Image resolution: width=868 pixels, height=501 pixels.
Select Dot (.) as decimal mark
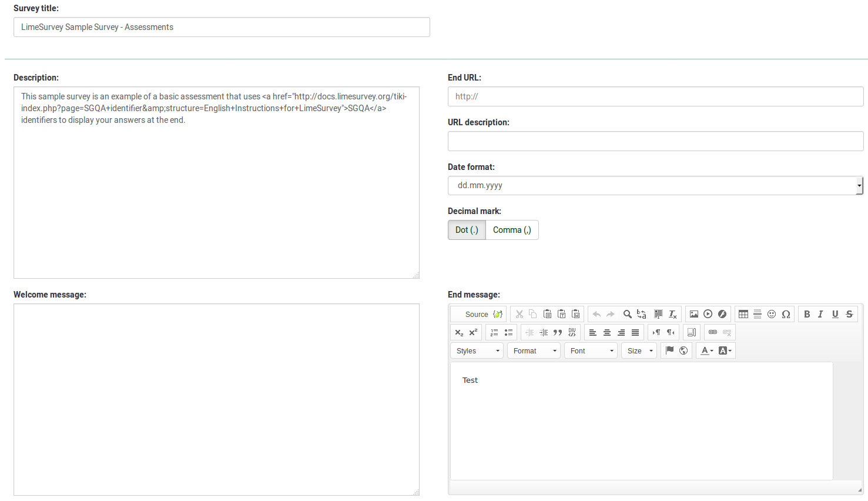[x=467, y=230]
